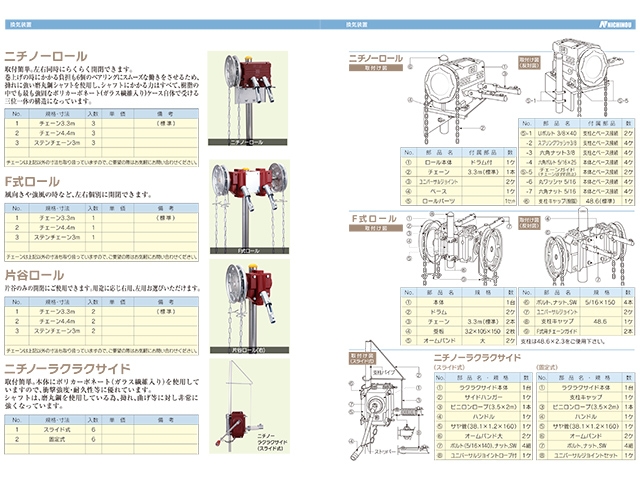Viewport: 640px width, 480px height.
Task: Click the 取付け図 label under right ニチノーロール title
Action: tap(376, 68)
